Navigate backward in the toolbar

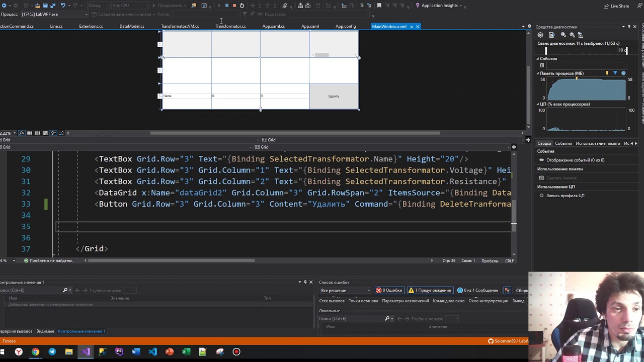(x=3, y=6)
